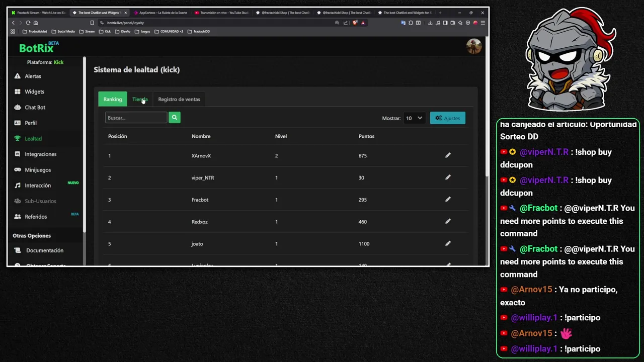Click the Posición column header
The height and width of the screenshot is (362, 644).
point(117,136)
